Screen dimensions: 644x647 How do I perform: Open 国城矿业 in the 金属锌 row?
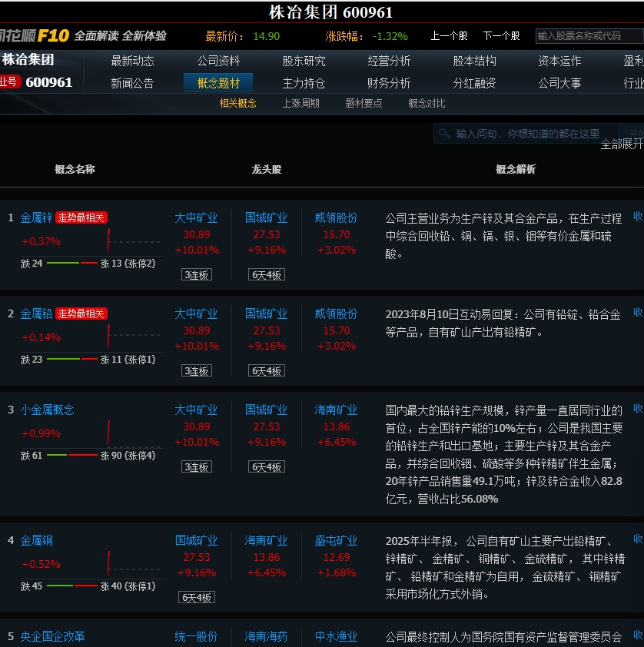267,217
